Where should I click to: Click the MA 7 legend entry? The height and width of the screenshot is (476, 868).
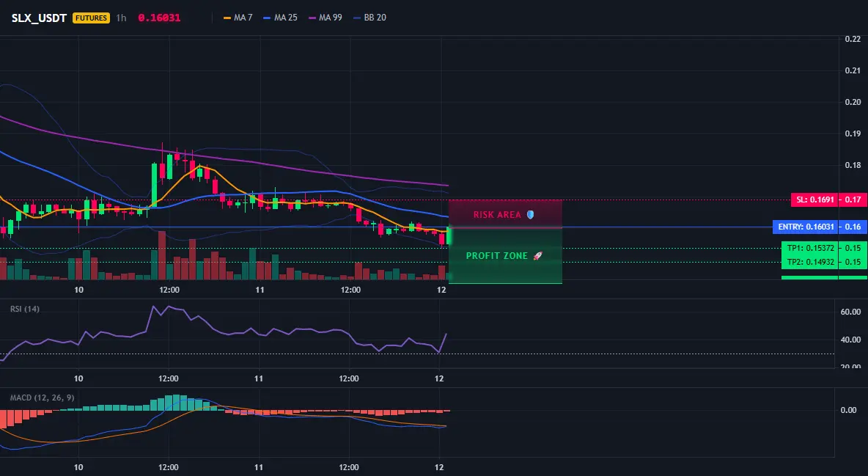click(238, 18)
